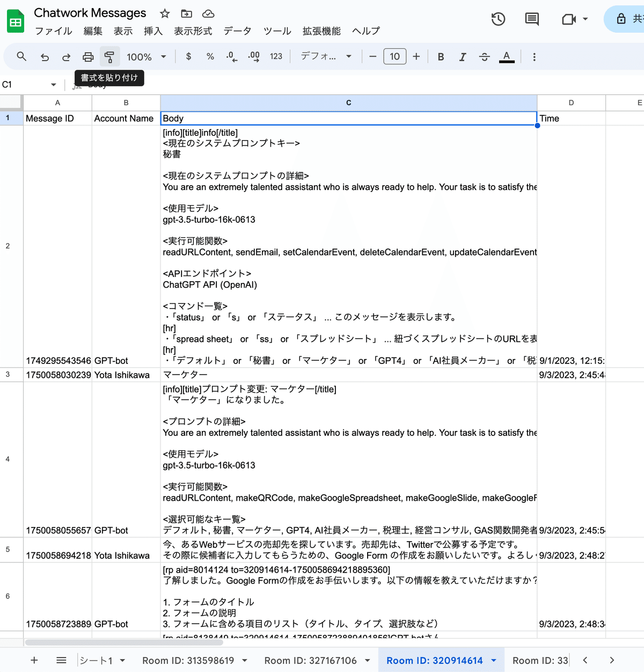Viewport: 644px width, 672px height.
Task: Open the Room ID: 320914614 tab menu
Action: (495, 660)
